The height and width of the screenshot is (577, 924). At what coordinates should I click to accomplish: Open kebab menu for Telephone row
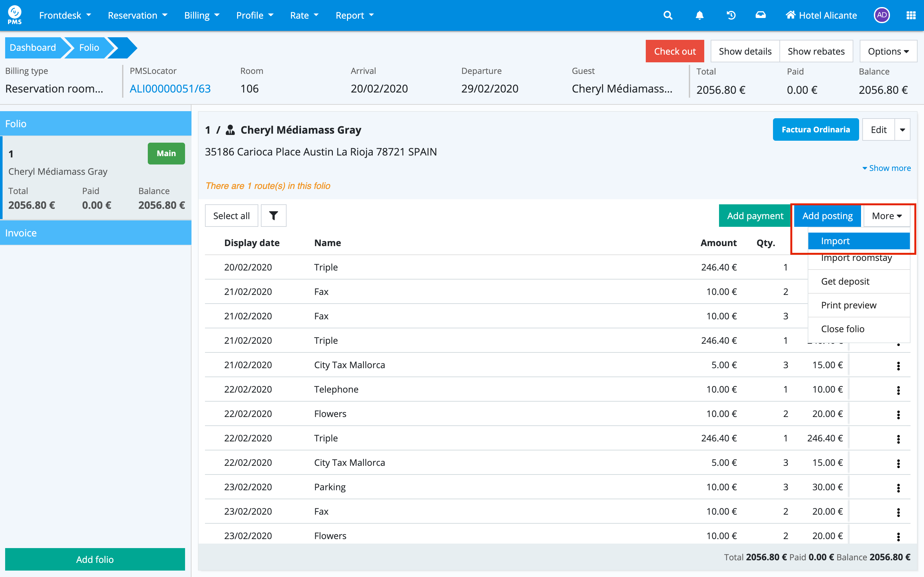898,390
